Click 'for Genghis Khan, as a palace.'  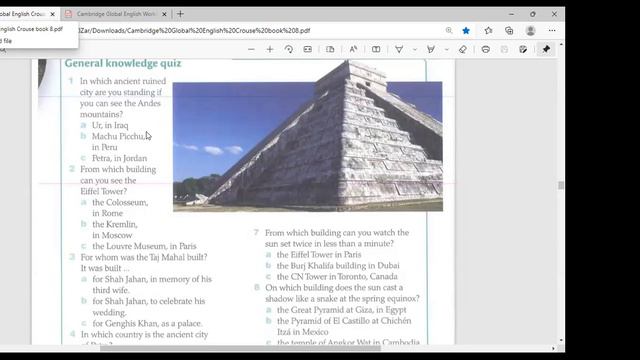[x=147, y=323]
